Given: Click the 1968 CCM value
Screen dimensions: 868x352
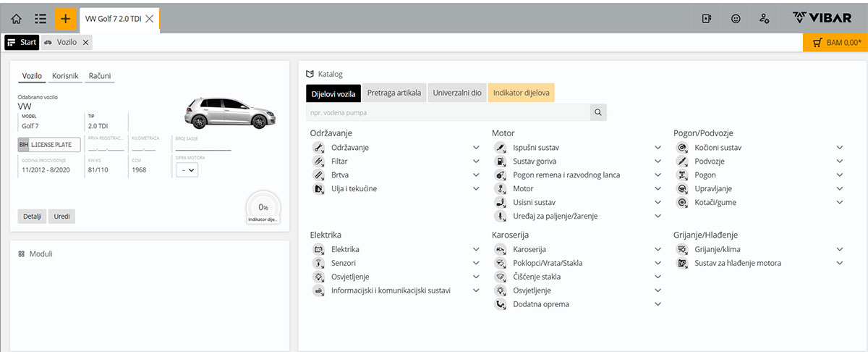Looking at the screenshot, I should click(140, 170).
